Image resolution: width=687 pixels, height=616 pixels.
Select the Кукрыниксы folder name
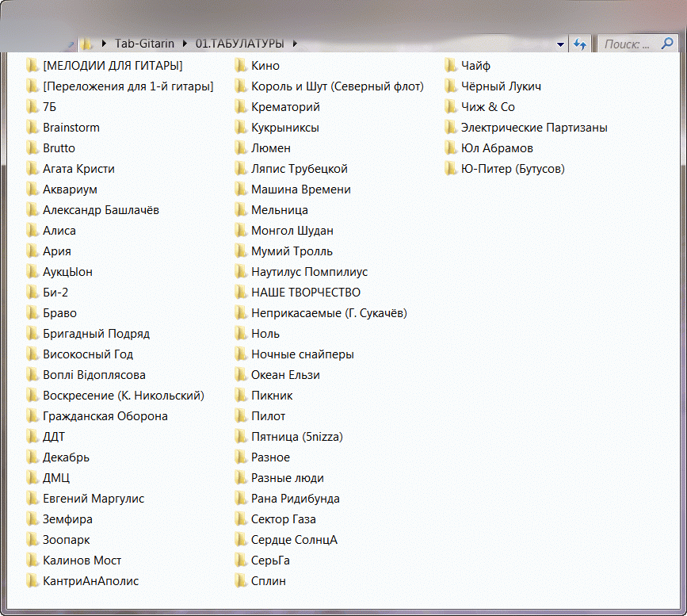pyautogui.click(x=284, y=128)
